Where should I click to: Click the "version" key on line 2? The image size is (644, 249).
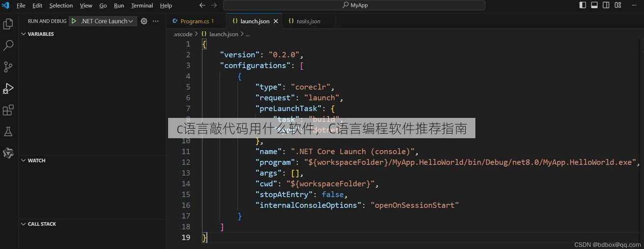[x=240, y=55]
